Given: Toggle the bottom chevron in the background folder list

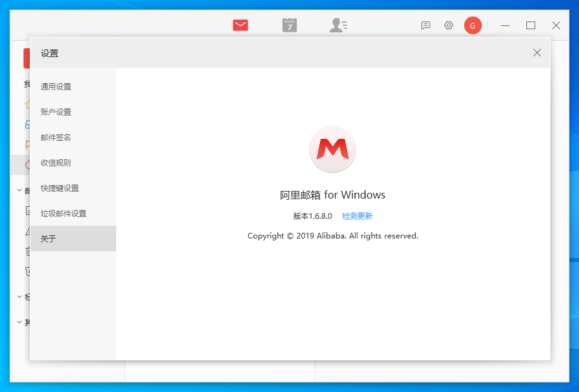Looking at the screenshot, I should [20, 322].
